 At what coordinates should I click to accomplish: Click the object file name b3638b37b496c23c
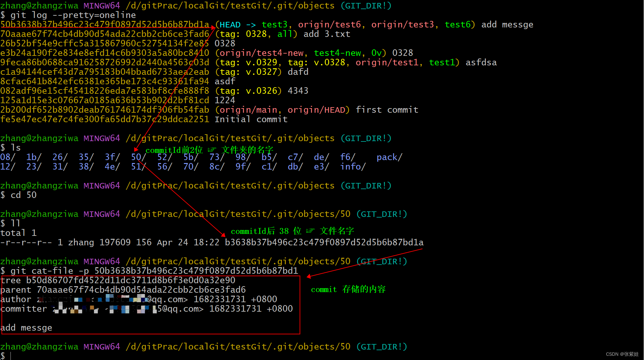point(324,242)
